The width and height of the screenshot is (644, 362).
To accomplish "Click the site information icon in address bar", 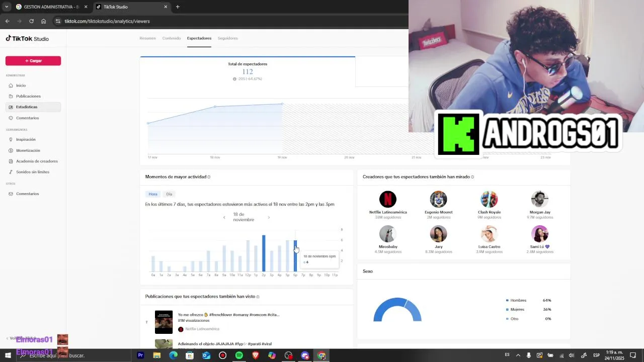I will [x=58, y=21].
